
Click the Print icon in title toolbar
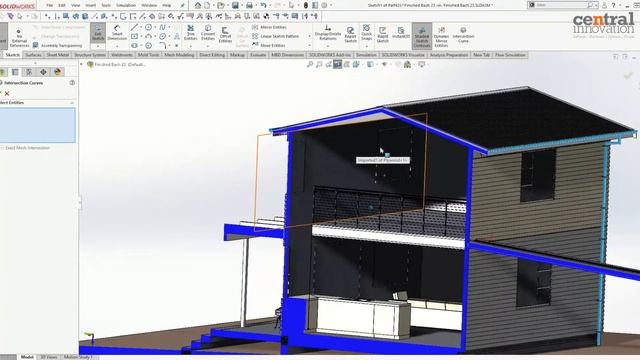[x=249, y=5]
